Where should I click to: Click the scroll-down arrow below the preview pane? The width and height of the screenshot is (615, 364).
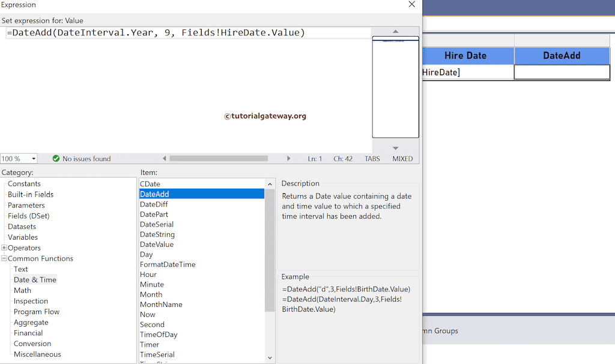point(395,147)
